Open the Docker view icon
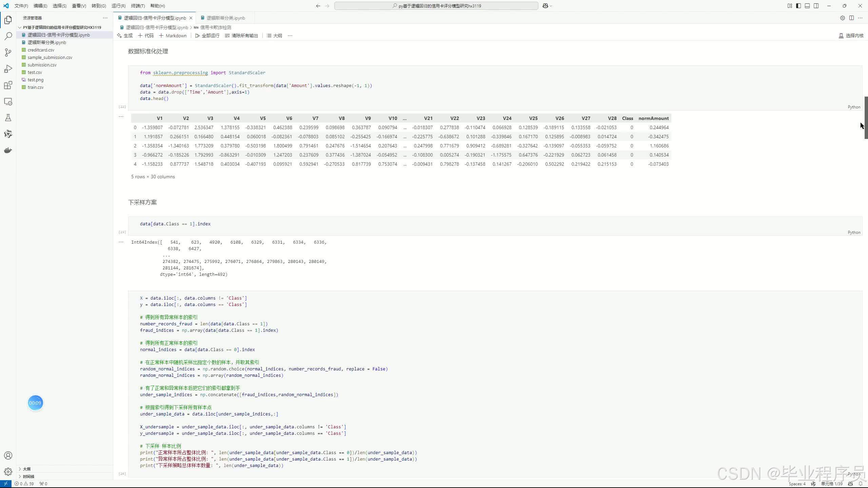 8,150
